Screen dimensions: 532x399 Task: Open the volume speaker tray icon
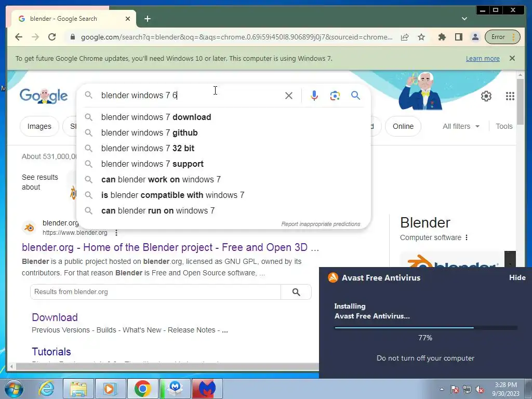point(480,389)
